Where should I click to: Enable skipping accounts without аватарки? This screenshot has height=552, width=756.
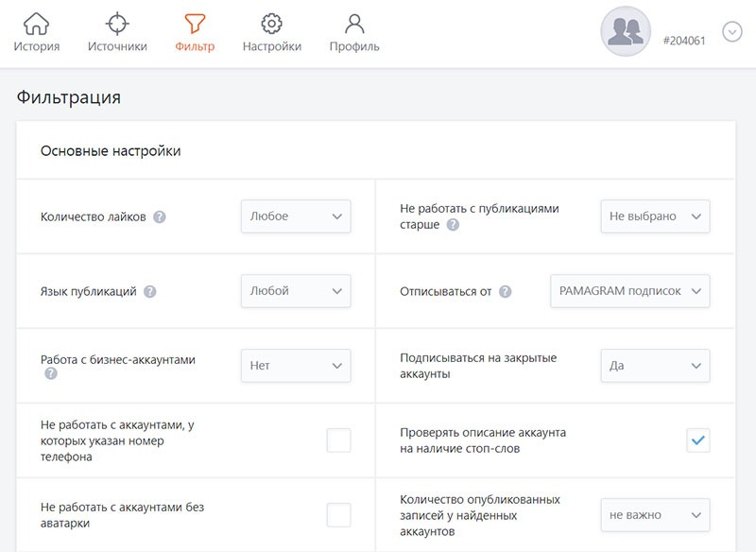pos(338,515)
